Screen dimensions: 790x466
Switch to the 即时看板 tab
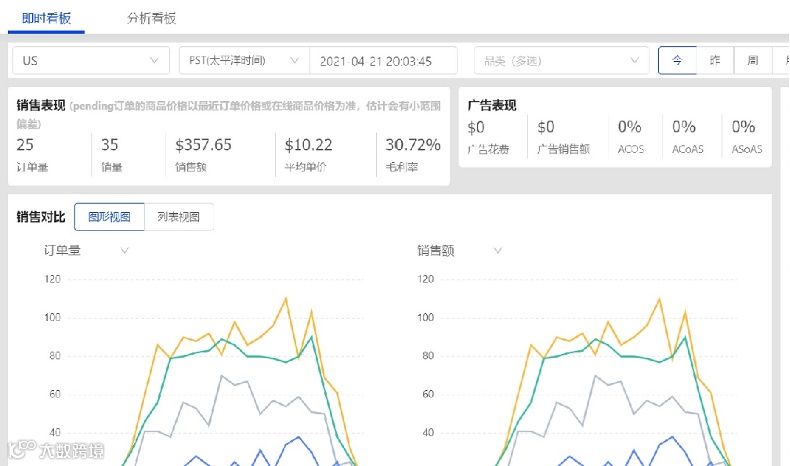coord(46,19)
